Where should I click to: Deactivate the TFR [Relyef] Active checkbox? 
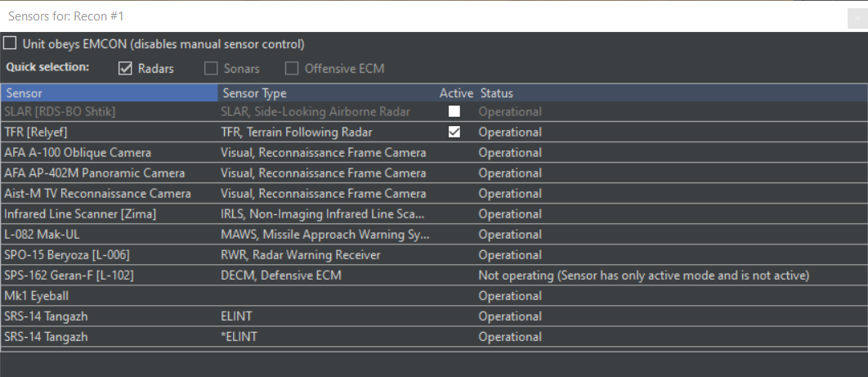click(x=454, y=132)
